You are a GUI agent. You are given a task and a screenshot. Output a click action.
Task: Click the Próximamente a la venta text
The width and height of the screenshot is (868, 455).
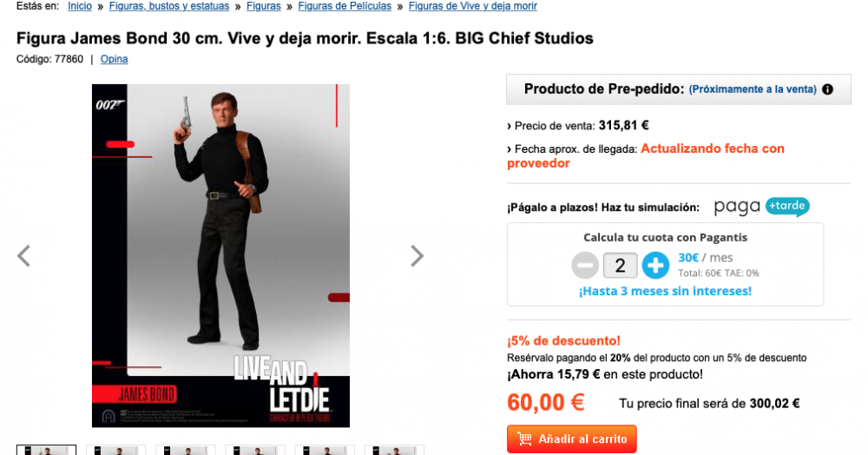753,89
